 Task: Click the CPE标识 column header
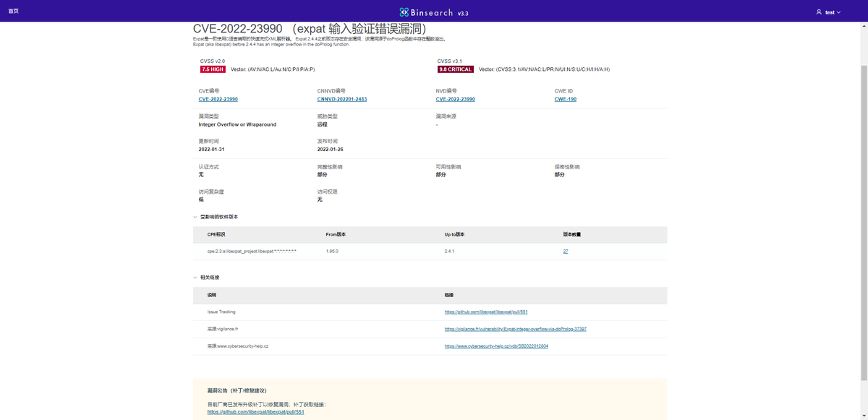click(217, 235)
